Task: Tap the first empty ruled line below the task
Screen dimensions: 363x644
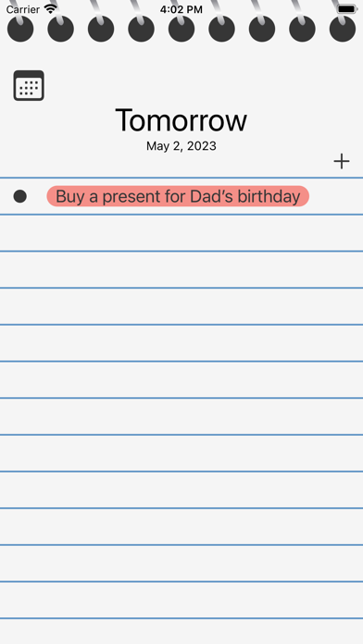Action: tap(181, 233)
